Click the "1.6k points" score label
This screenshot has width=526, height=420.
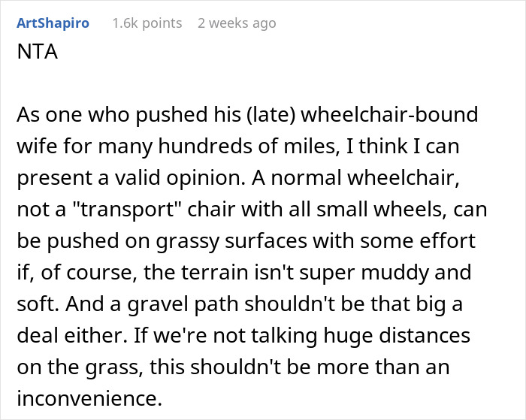click(x=147, y=23)
